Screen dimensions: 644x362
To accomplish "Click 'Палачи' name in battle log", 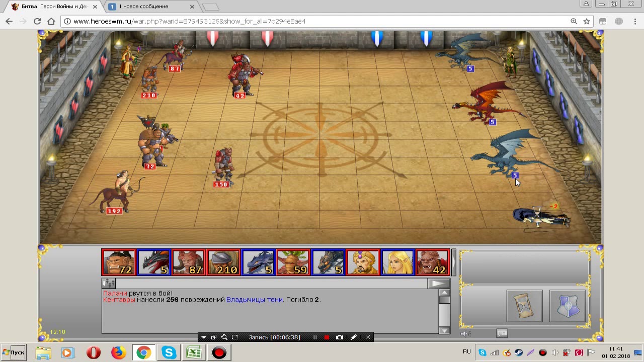I will tap(115, 293).
